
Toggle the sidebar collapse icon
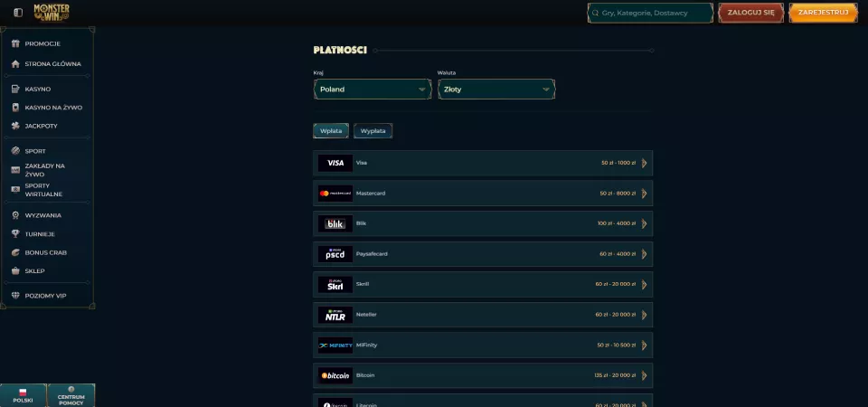click(18, 13)
